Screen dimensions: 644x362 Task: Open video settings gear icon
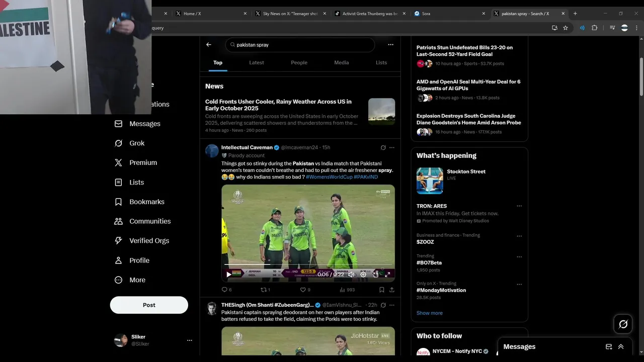point(363,275)
